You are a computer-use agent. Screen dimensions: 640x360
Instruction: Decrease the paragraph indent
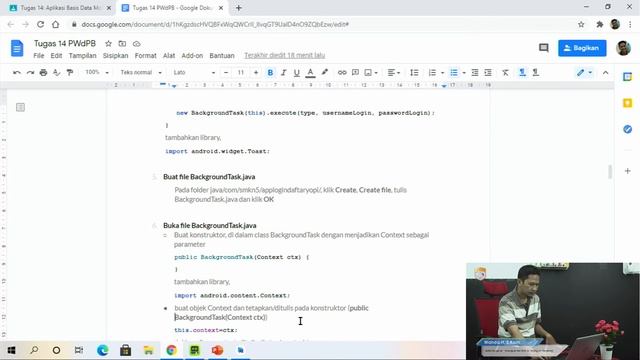point(475,73)
